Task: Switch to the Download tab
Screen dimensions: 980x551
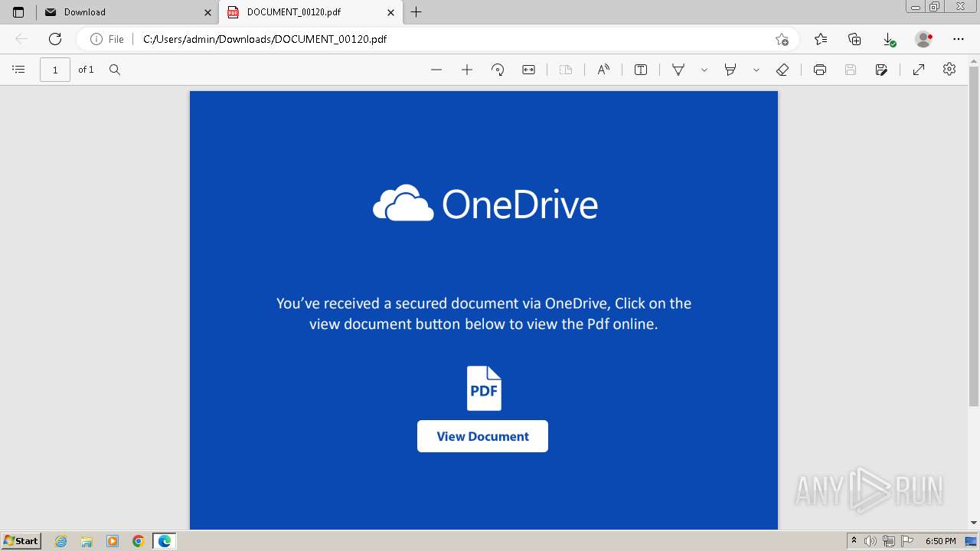Action: 128,12
